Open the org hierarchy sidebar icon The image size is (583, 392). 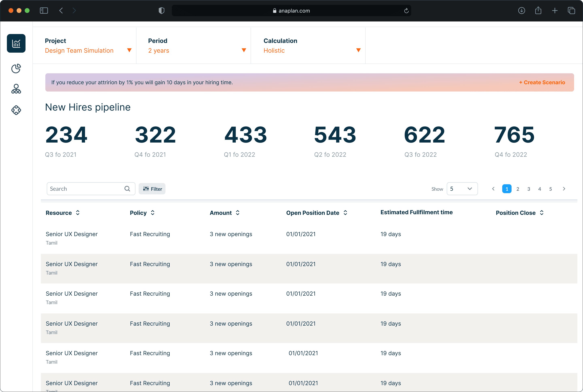click(x=16, y=89)
